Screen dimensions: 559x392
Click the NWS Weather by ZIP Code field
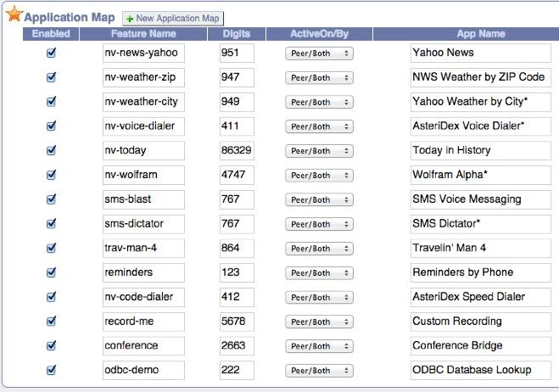click(481, 77)
